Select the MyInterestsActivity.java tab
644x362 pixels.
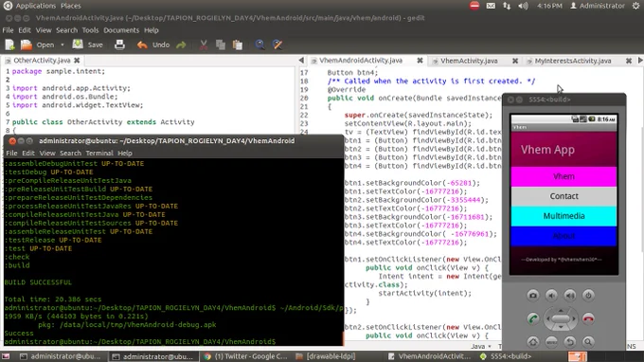click(x=573, y=61)
